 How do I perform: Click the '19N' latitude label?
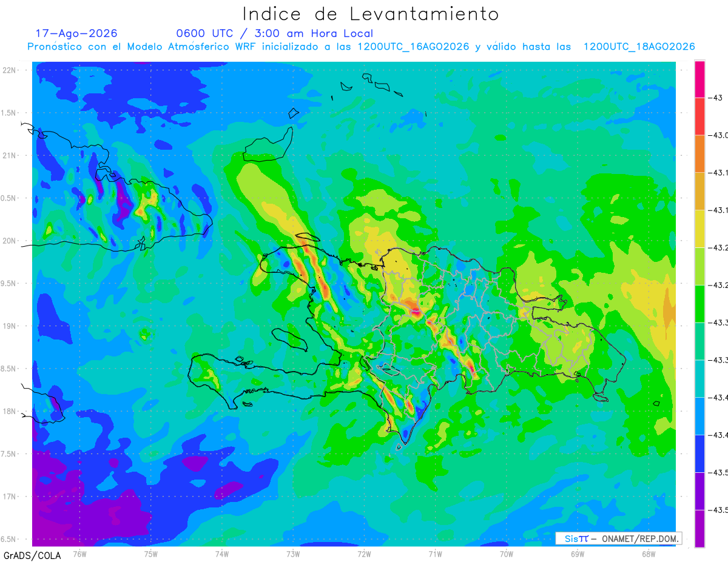[x=9, y=326]
